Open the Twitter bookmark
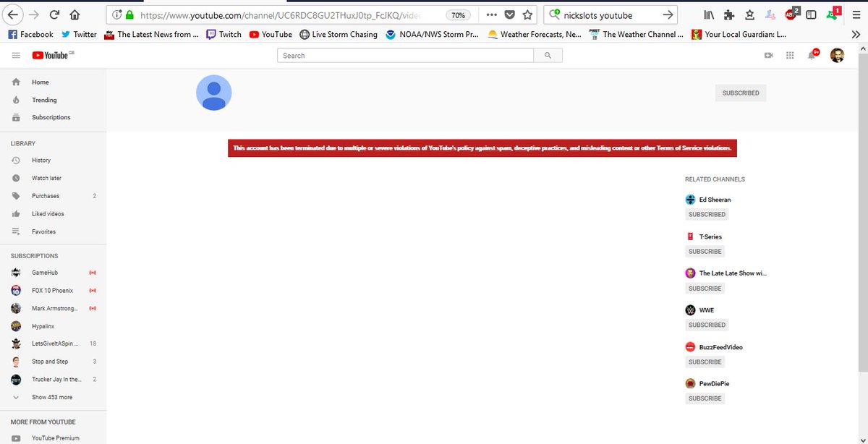This screenshot has height=444, width=868. click(79, 34)
